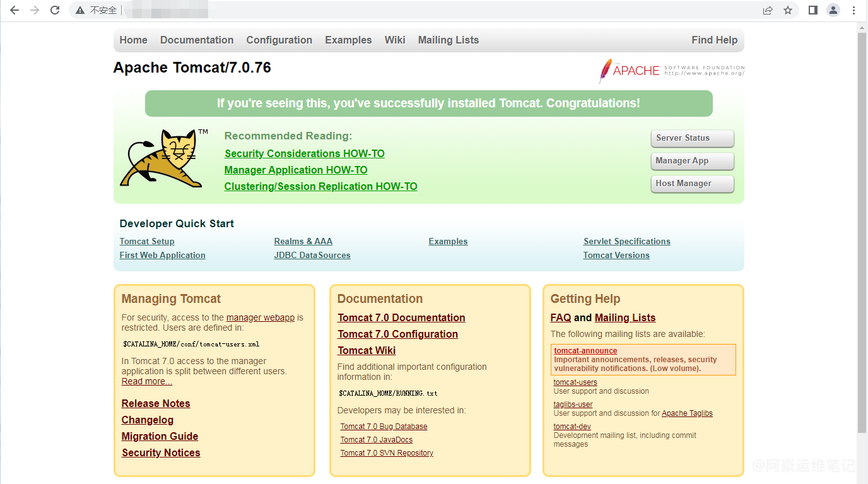This screenshot has width=868, height=484.
Task: Click the share page icon
Action: coord(768,10)
